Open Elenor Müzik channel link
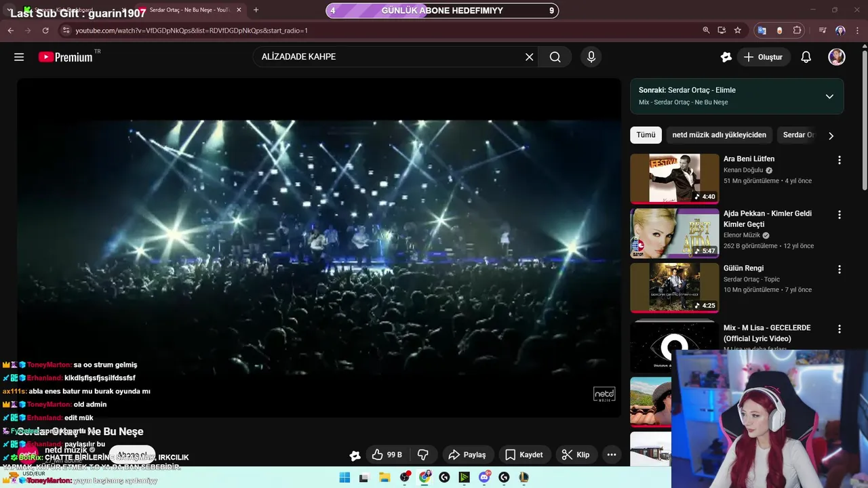The image size is (868, 488). pos(742,235)
